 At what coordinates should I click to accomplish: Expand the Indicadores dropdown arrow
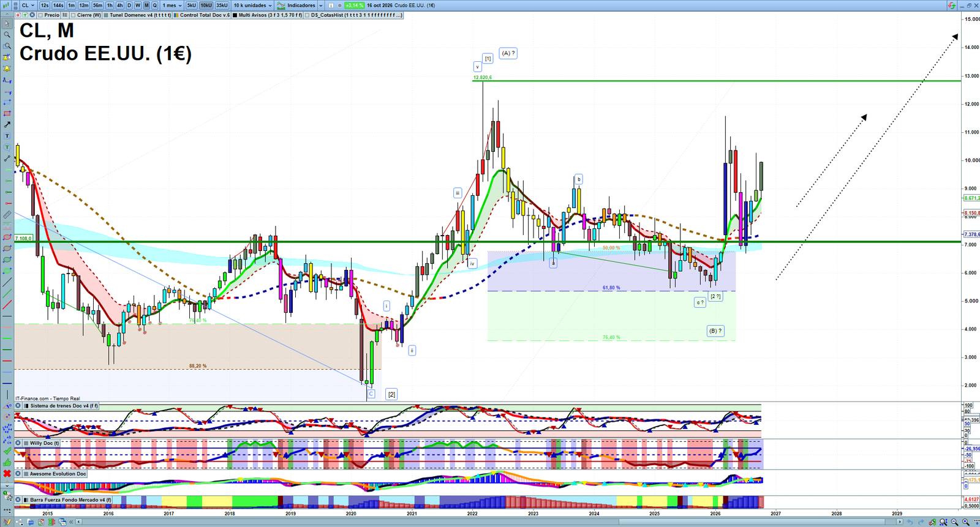click(320, 5)
